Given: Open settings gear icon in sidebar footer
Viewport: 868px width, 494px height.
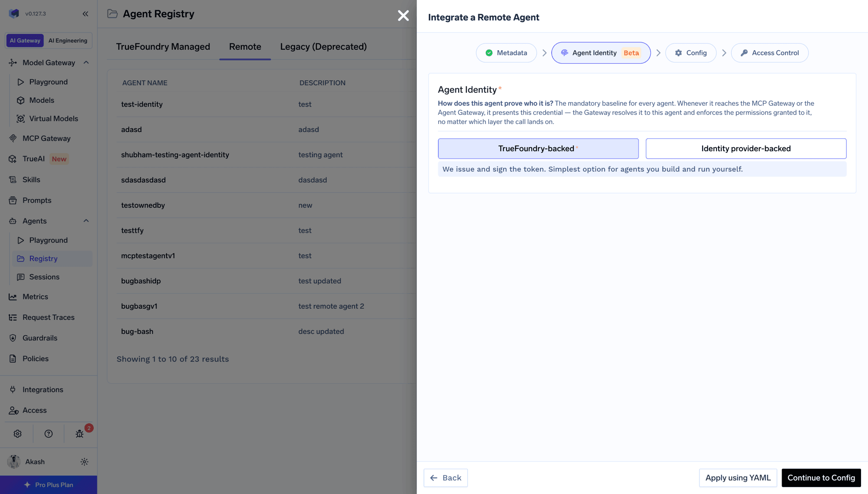Looking at the screenshot, I should tap(17, 434).
